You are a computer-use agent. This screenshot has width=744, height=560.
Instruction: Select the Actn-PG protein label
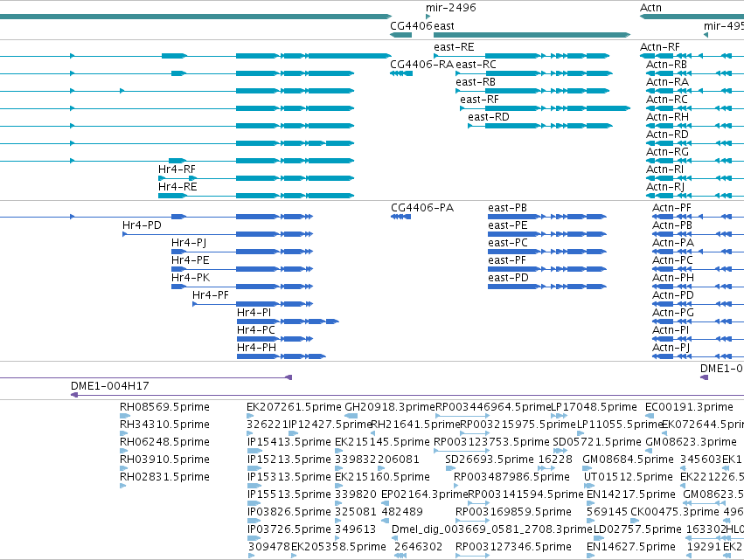[673, 314]
